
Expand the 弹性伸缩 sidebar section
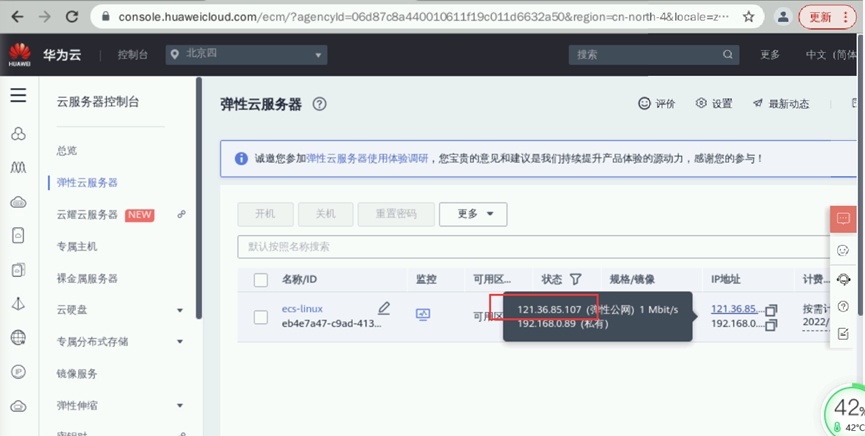[x=180, y=406]
